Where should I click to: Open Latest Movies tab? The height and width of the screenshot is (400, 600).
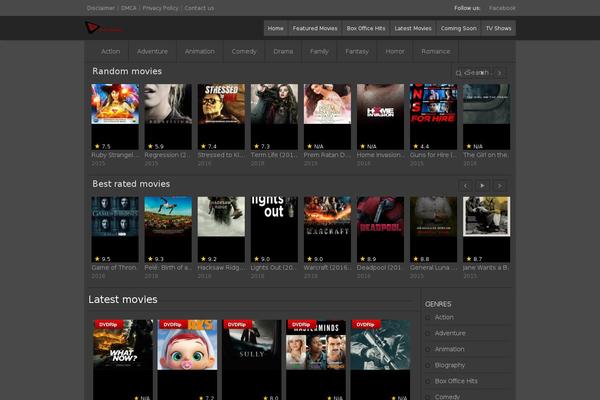tap(413, 28)
